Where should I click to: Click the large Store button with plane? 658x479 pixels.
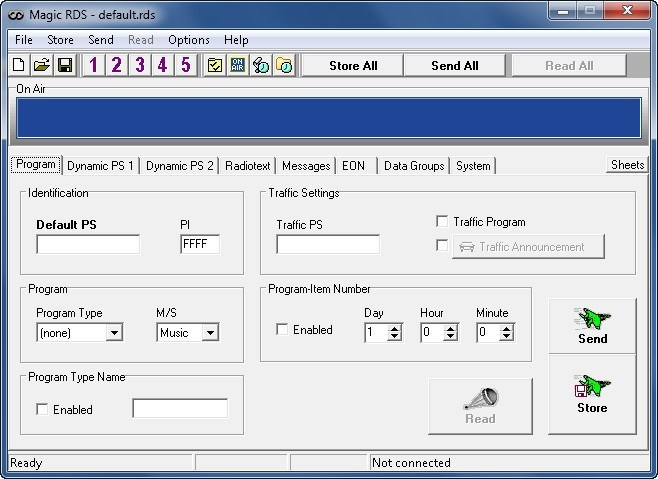(592, 394)
